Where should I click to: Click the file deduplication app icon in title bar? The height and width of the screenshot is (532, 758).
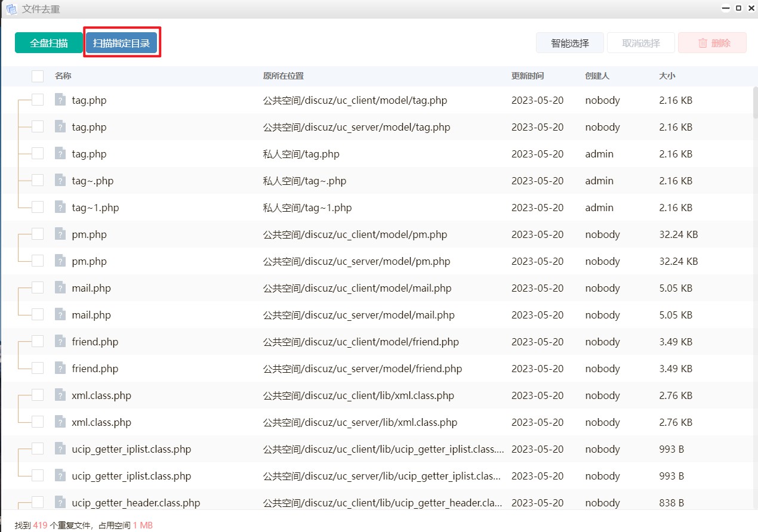[11, 9]
